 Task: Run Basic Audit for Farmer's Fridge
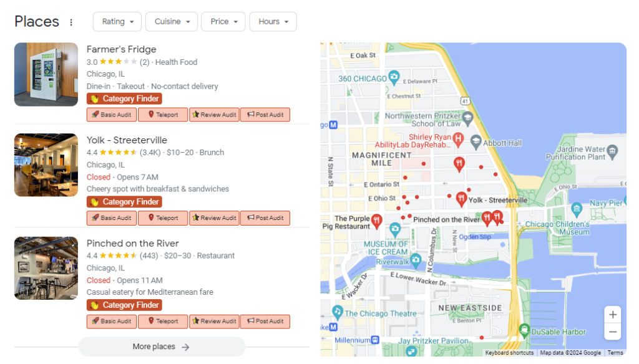pos(112,115)
